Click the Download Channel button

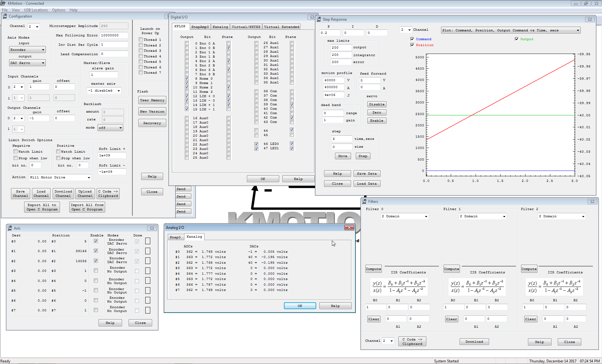point(63,194)
